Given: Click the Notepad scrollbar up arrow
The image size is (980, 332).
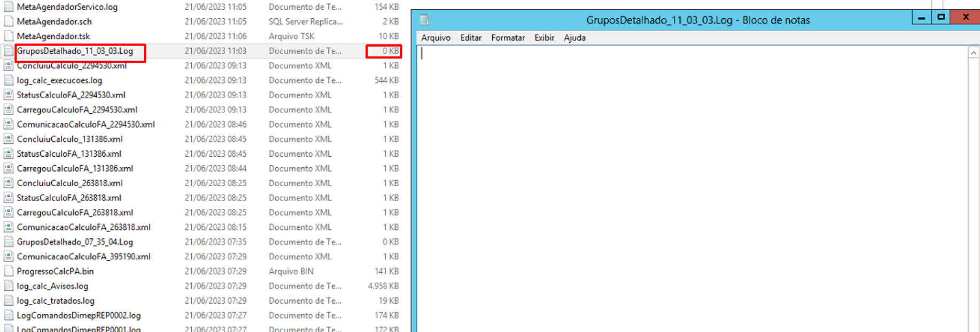Looking at the screenshot, I should 974,53.
